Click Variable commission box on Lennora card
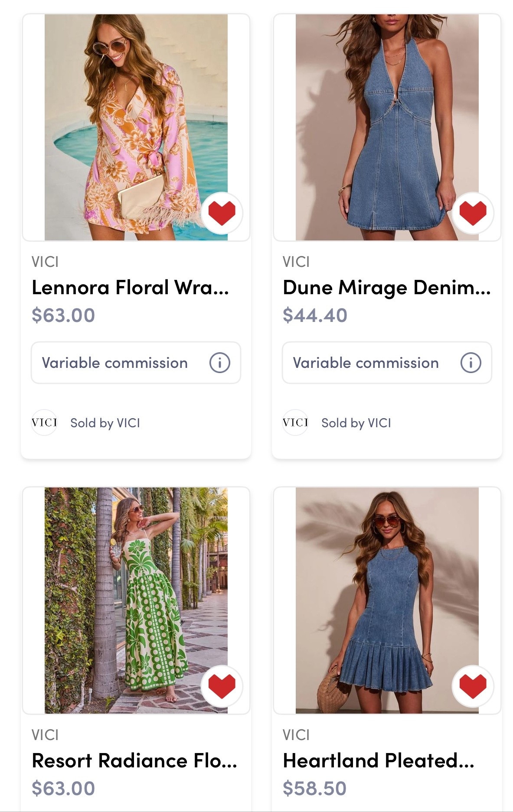The image size is (513, 812). 115,363
